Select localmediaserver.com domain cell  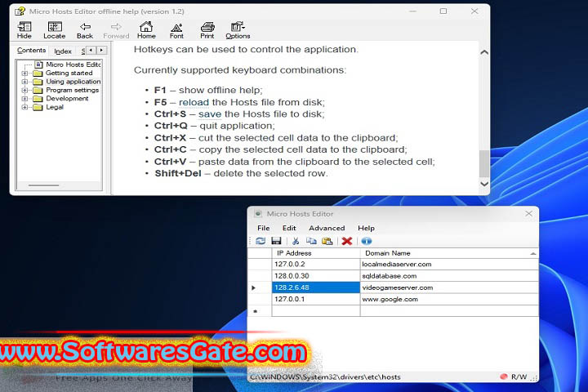[449, 264]
